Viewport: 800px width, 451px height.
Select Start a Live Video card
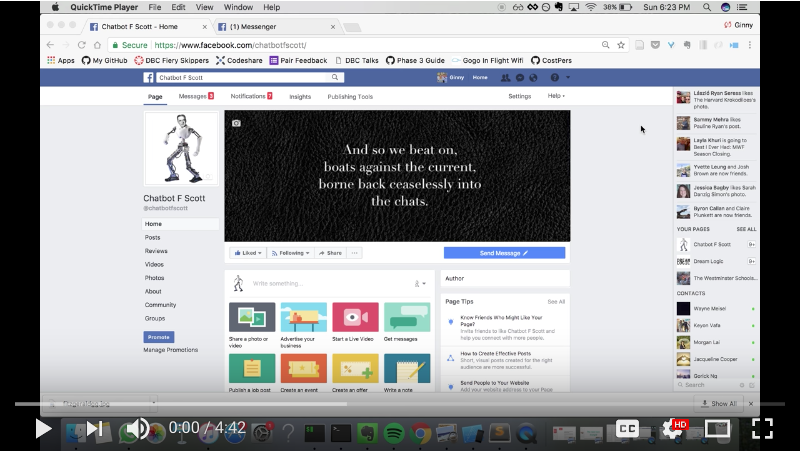355,321
